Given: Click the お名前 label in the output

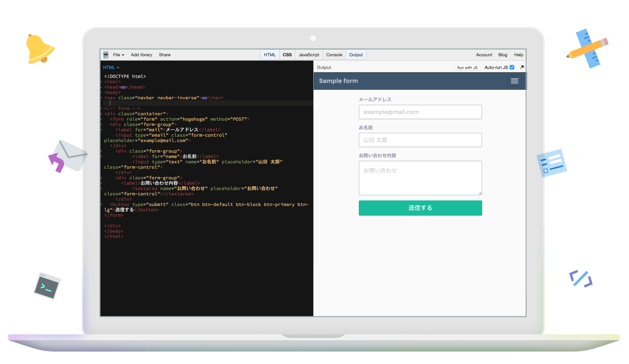Looking at the screenshot, I should pyautogui.click(x=366, y=127).
